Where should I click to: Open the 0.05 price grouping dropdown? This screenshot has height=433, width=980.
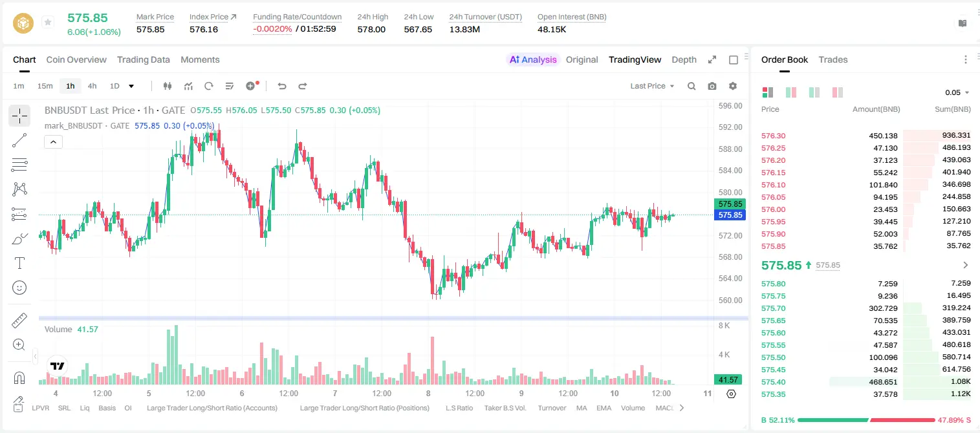(957, 92)
